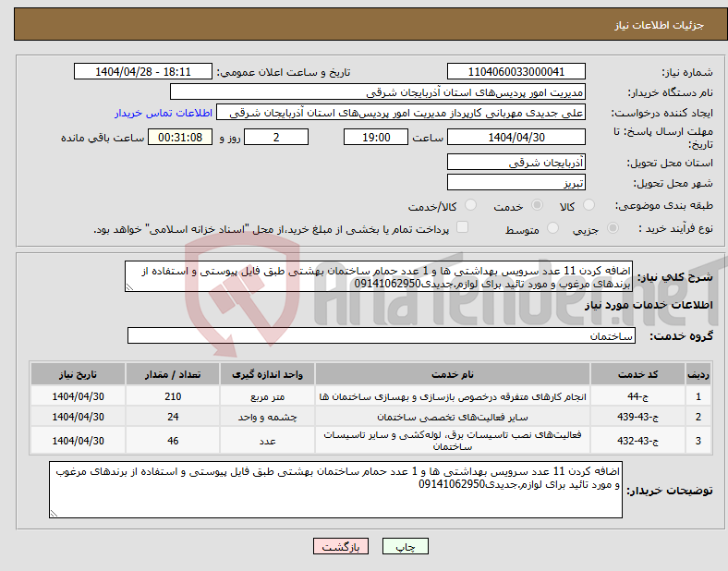Select the متوسط purchase type radio
Viewport: 728px width, 571px height.
552,228
